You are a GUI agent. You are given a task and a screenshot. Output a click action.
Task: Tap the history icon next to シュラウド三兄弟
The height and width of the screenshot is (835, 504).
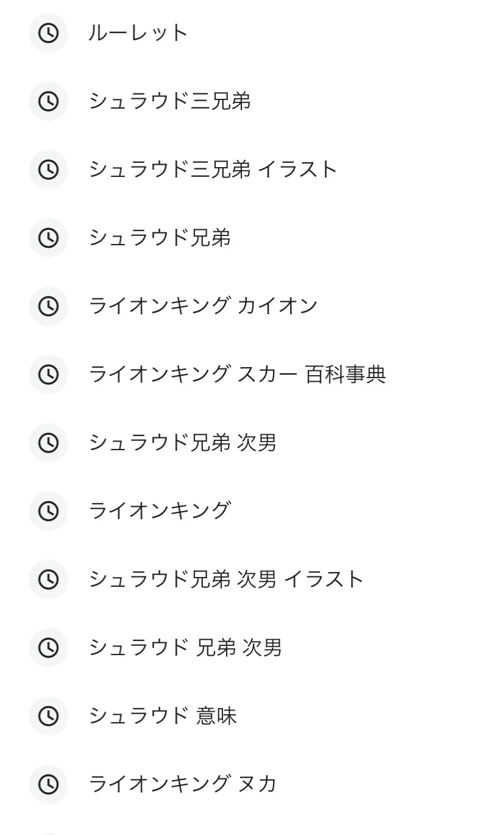(49, 101)
